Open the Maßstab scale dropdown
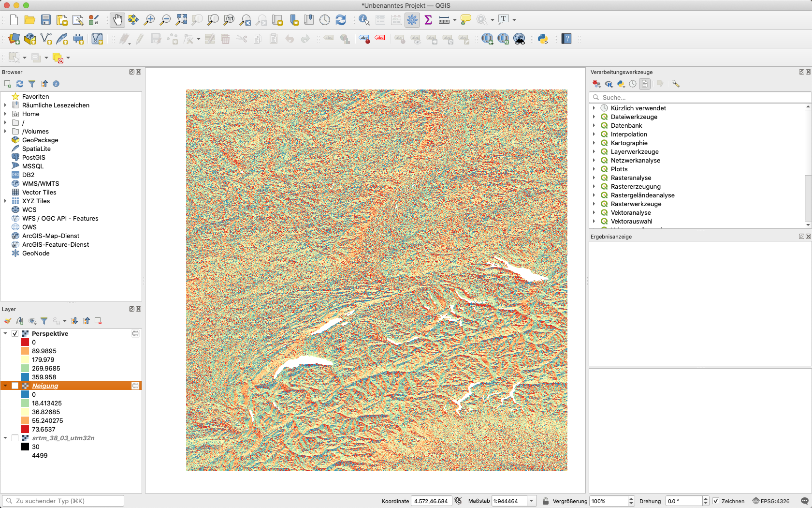812x508 pixels. pos(532,501)
